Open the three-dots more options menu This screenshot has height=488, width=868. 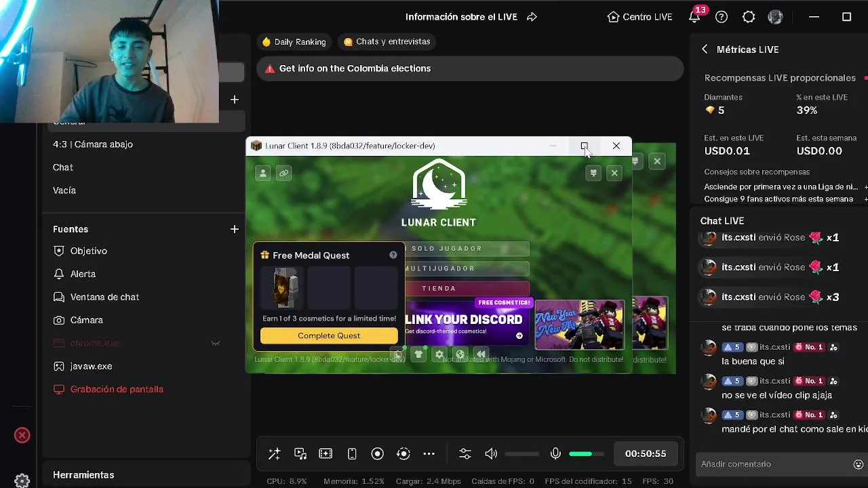click(429, 454)
